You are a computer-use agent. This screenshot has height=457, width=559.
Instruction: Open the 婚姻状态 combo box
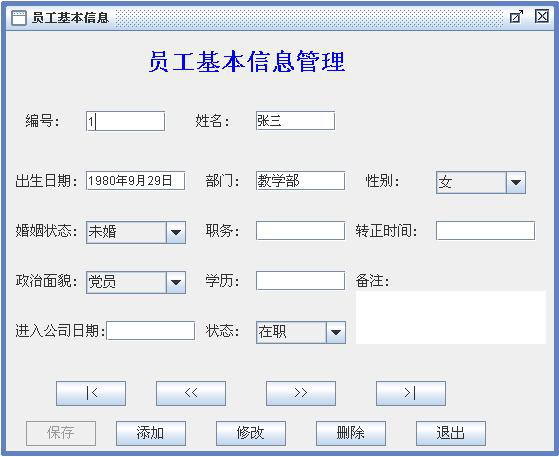click(176, 232)
